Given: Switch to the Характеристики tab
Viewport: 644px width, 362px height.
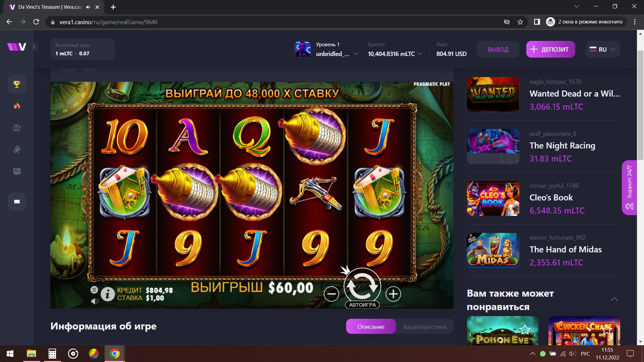Looking at the screenshot, I should (424, 326).
